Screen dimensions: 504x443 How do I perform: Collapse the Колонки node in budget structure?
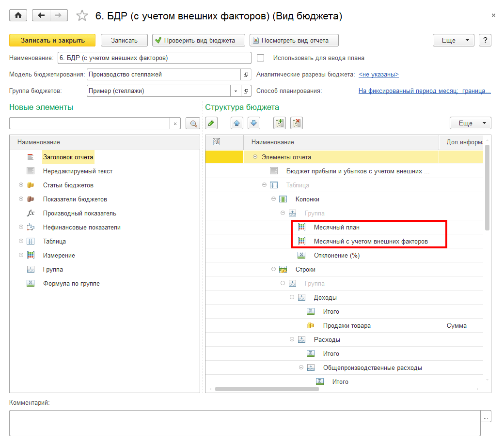pos(273,199)
